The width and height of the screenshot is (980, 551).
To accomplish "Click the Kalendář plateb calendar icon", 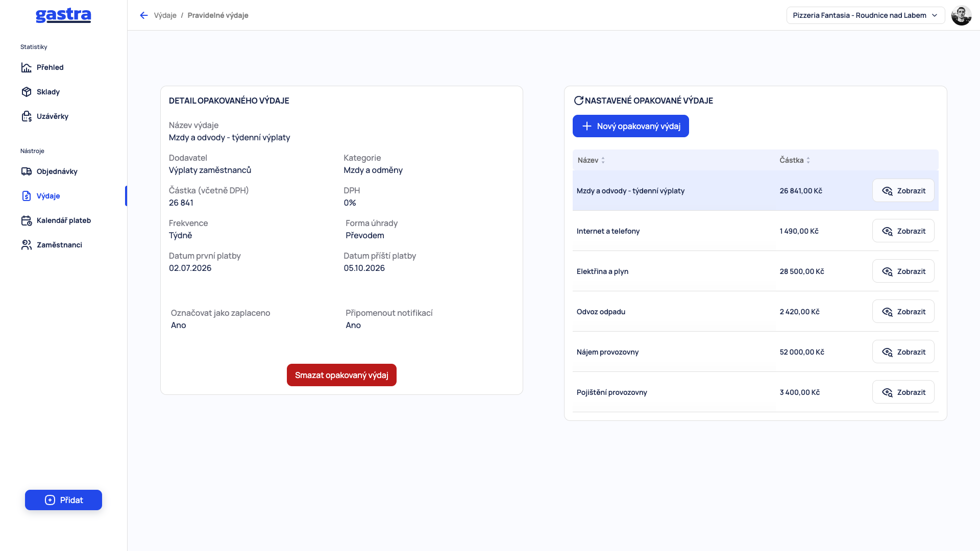I will click(x=27, y=220).
